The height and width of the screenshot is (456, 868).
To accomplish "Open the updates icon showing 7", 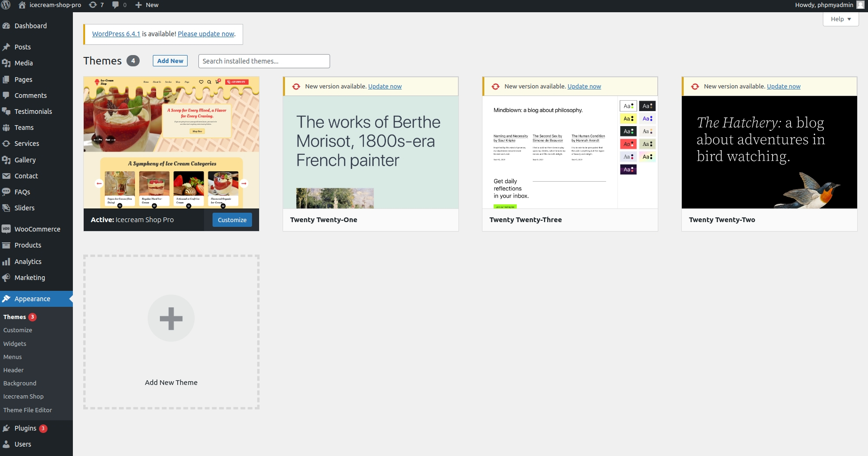I will pos(93,5).
